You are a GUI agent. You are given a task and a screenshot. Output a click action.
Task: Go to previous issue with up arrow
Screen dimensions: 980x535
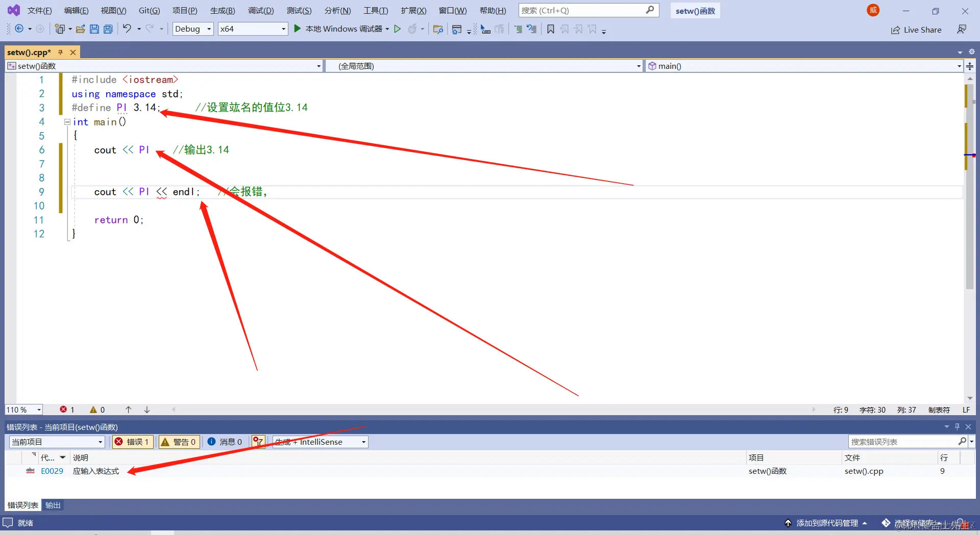129,410
